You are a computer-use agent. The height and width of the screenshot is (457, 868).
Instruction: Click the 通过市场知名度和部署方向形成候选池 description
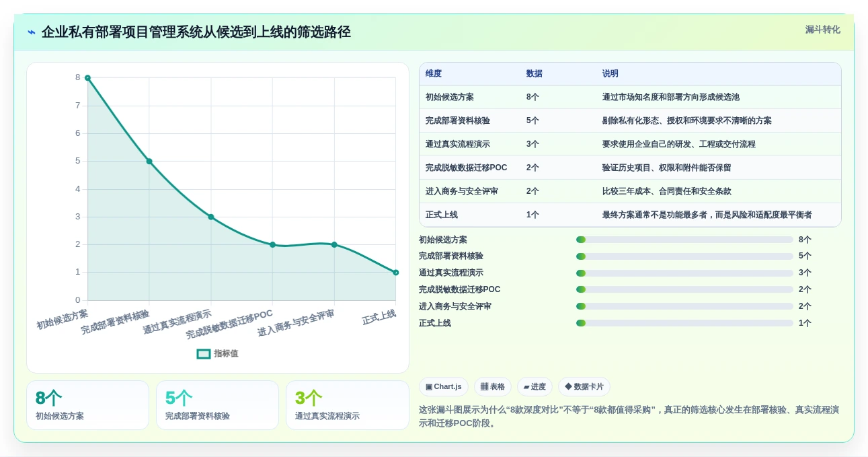tap(671, 98)
